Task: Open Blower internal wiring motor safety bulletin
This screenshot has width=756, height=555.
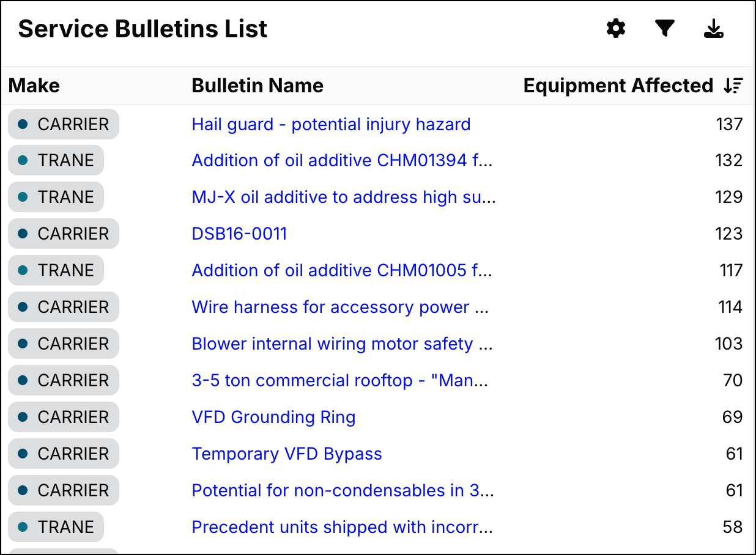Action: click(x=342, y=344)
